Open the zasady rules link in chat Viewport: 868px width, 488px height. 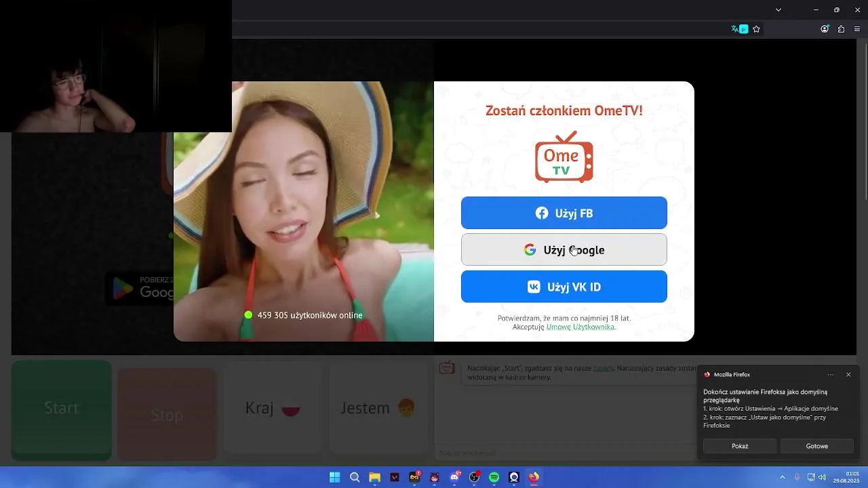click(604, 368)
